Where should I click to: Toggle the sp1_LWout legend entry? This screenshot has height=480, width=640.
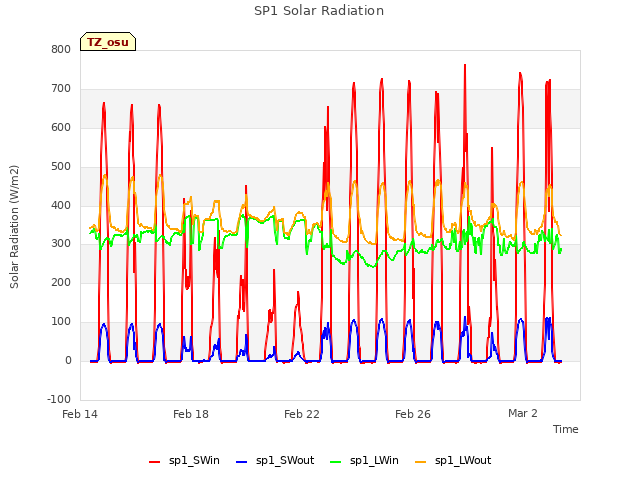tap(453, 461)
